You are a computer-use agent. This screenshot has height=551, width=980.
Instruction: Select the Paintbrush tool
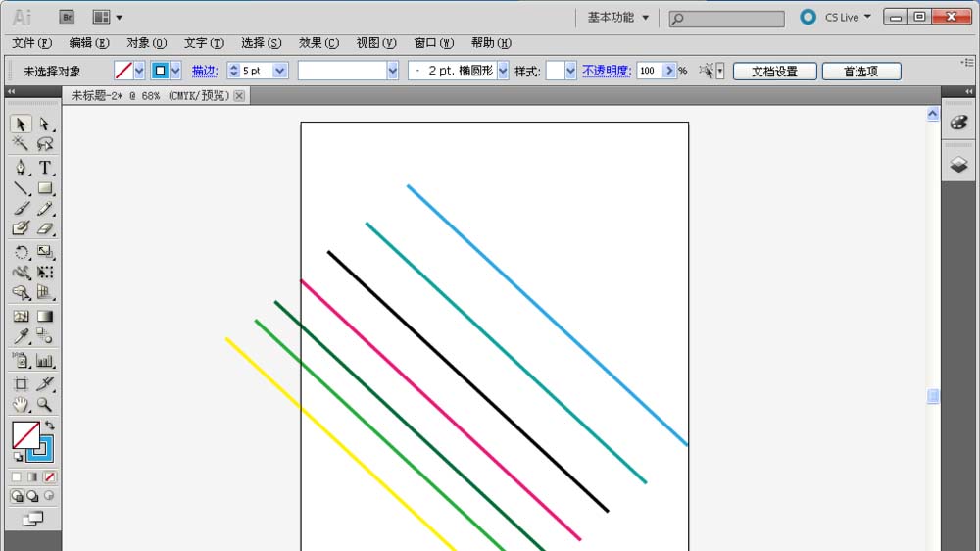tap(21, 208)
